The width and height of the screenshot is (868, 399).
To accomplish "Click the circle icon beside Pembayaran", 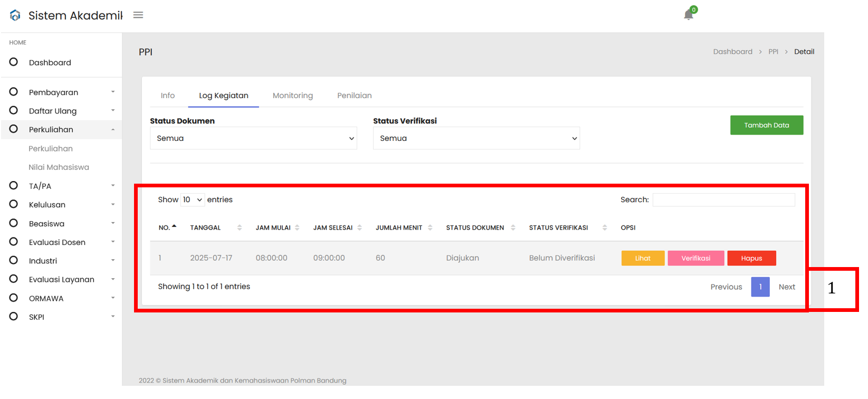I will pyautogui.click(x=14, y=92).
